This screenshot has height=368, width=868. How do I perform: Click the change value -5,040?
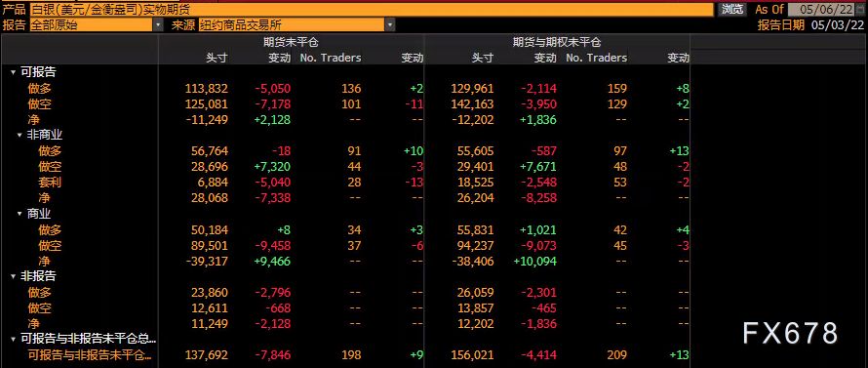[273, 183]
